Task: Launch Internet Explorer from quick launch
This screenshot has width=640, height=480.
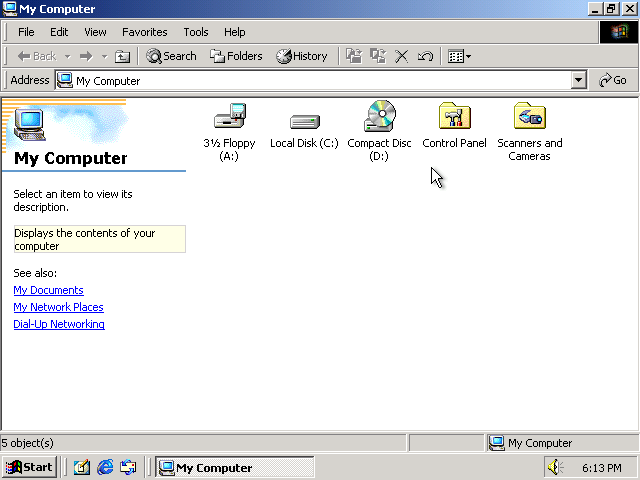Action: (x=105, y=467)
